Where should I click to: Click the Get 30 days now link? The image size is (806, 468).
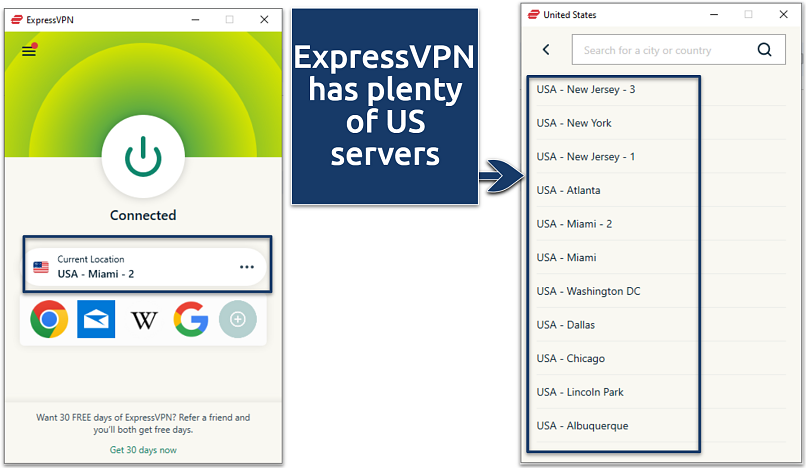143,450
